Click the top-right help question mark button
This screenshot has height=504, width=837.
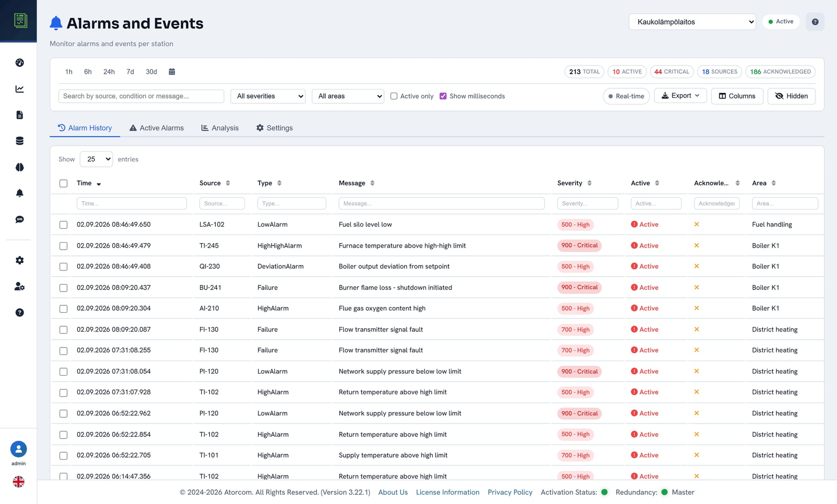(815, 22)
